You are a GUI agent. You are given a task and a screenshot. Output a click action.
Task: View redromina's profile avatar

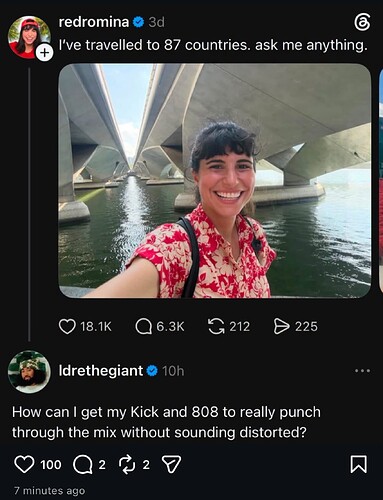coord(29,37)
